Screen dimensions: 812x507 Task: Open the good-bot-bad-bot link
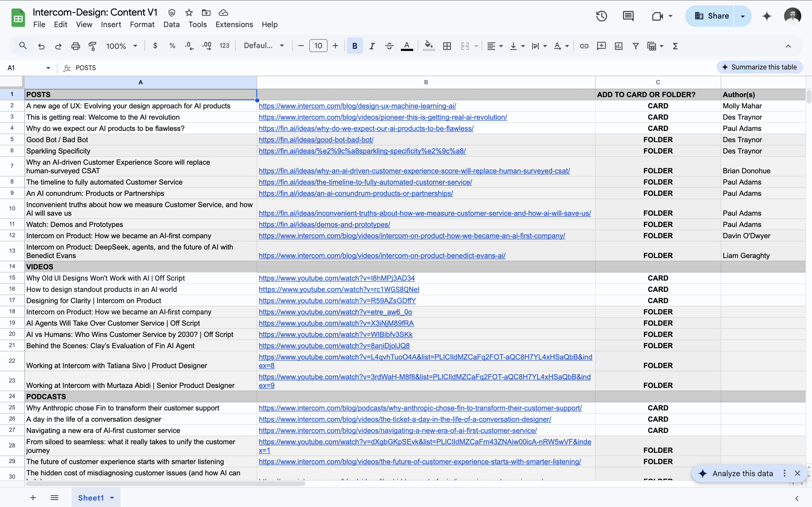[x=316, y=140]
